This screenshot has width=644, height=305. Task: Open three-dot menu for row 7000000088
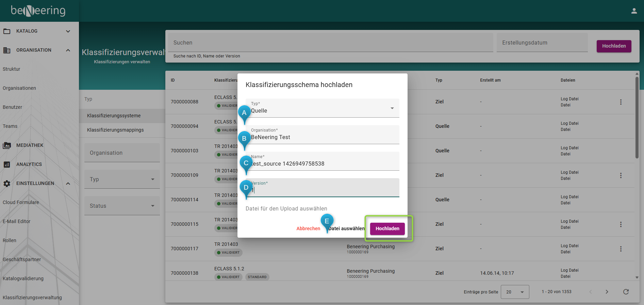(x=621, y=102)
